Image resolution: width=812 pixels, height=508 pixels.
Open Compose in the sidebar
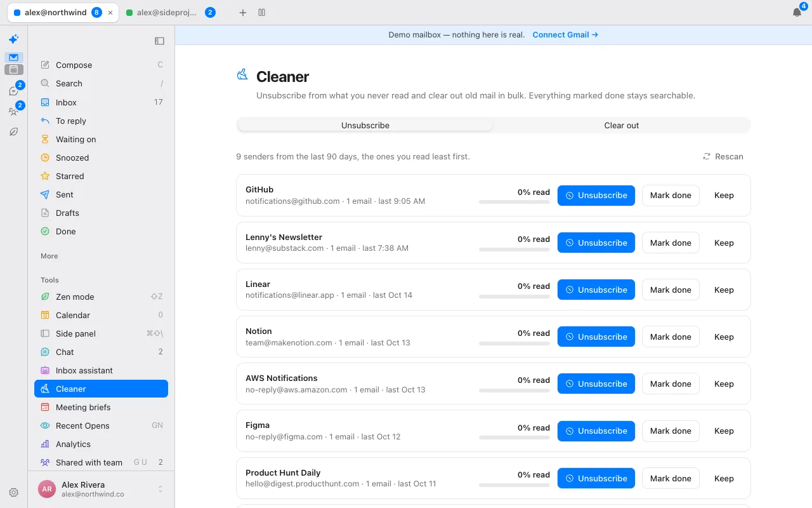(101, 65)
